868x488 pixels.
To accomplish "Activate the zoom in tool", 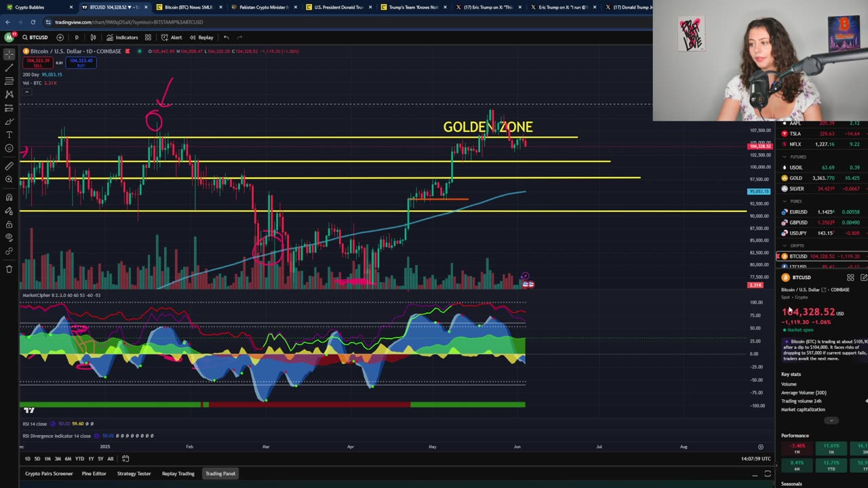I will [x=9, y=180].
